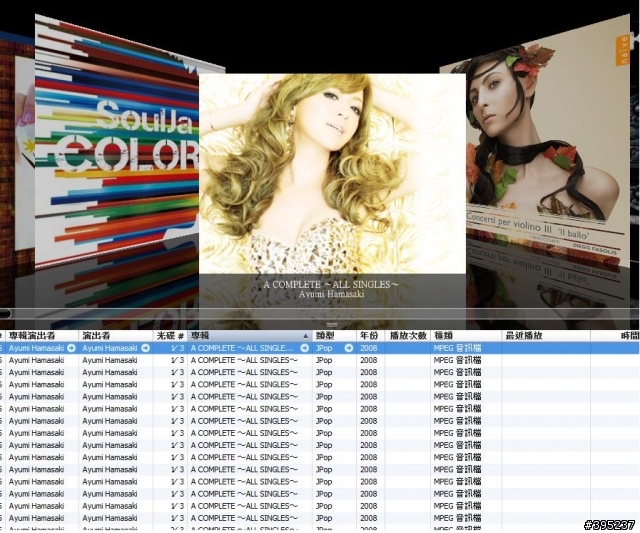Image resolution: width=640 pixels, height=533 pixels.
Task: Click the 2008 cell in the highlighted row
Action: (369, 348)
